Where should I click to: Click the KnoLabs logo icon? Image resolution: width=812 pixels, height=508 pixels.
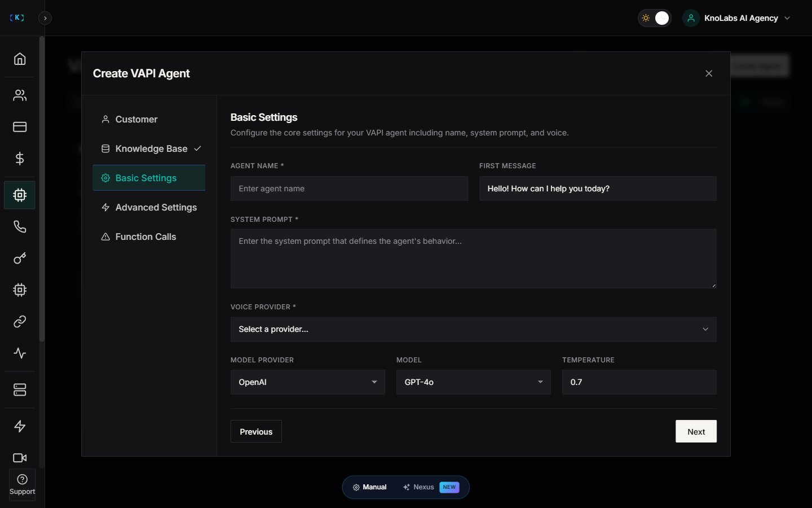(x=17, y=17)
